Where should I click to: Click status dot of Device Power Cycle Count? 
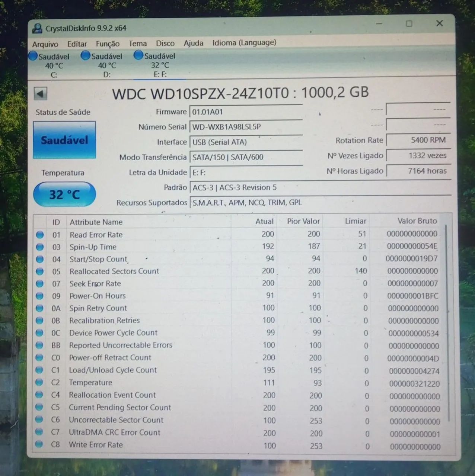point(39,333)
